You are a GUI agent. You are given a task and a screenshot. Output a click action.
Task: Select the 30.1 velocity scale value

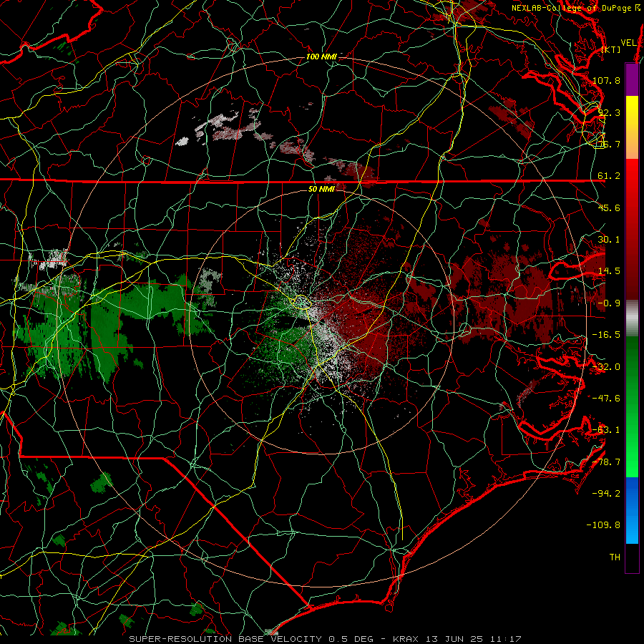(x=609, y=240)
